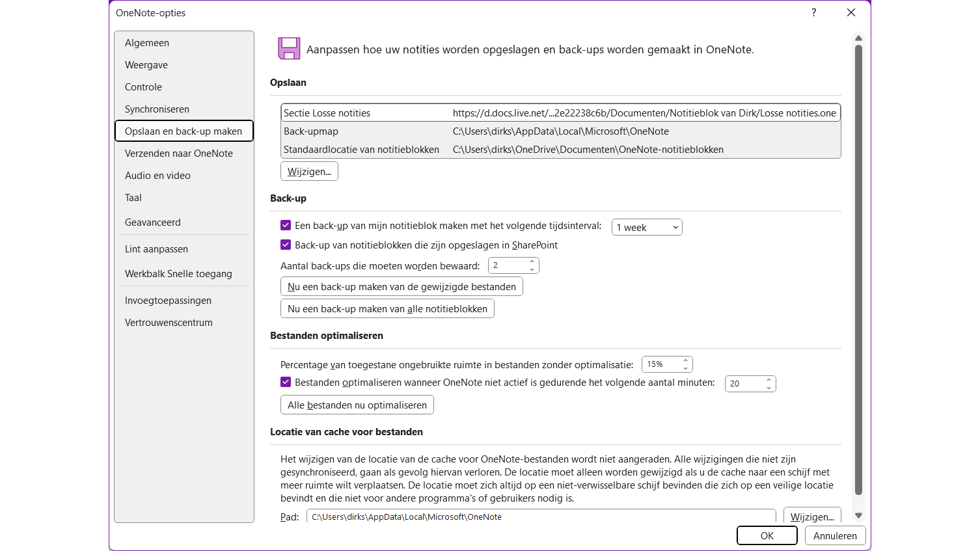Open the Vertrouwenscentrum category

point(184,323)
